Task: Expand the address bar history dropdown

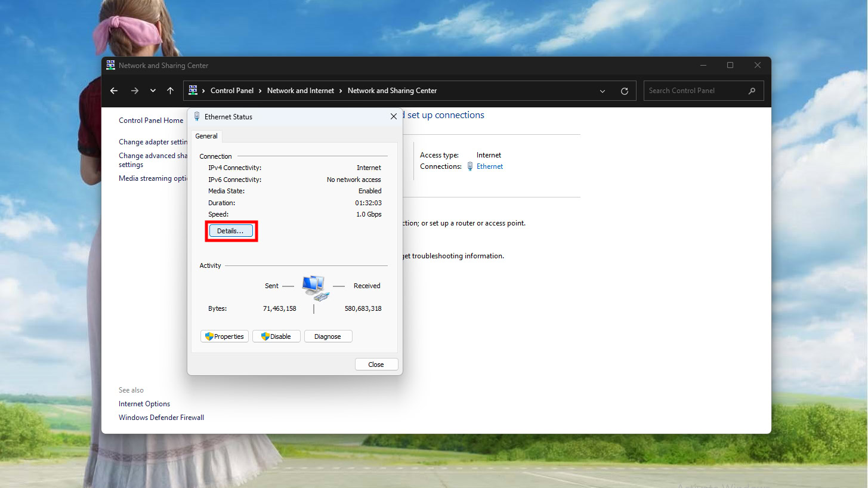Action: coord(603,91)
